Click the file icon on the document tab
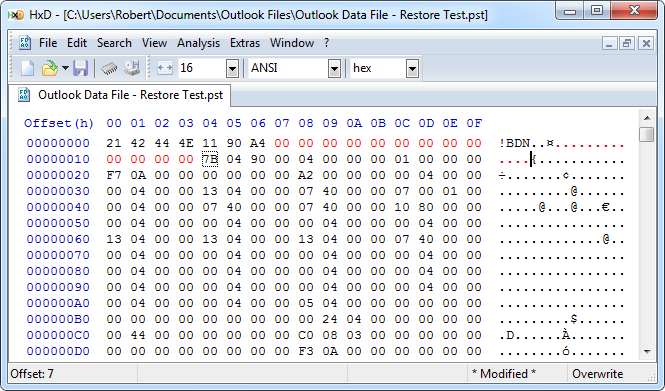This screenshot has height=391, width=665. click(24, 95)
